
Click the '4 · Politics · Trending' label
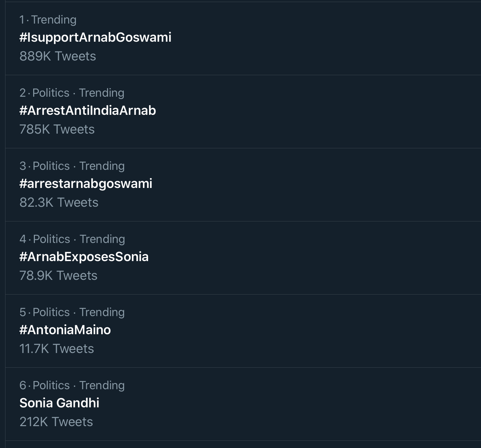tap(72, 239)
